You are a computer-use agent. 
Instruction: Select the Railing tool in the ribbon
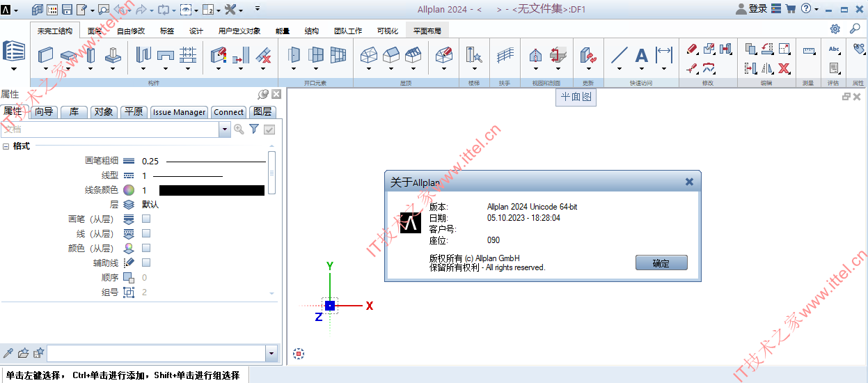coord(505,54)
